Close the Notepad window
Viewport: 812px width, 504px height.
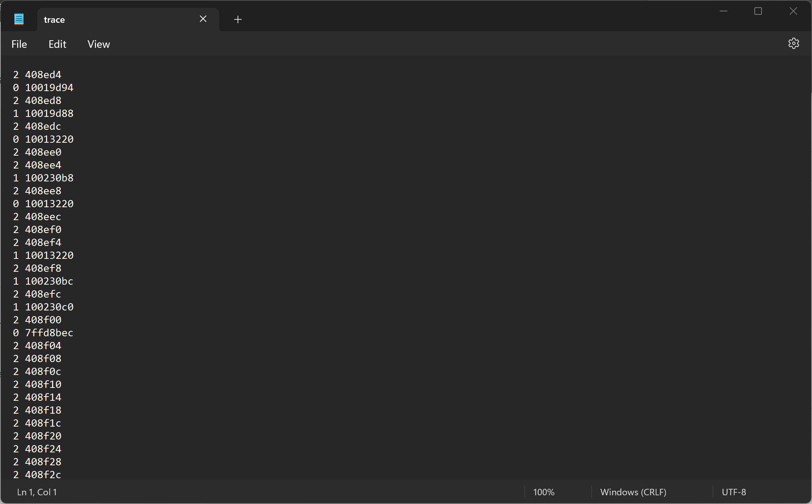(793, 11)
